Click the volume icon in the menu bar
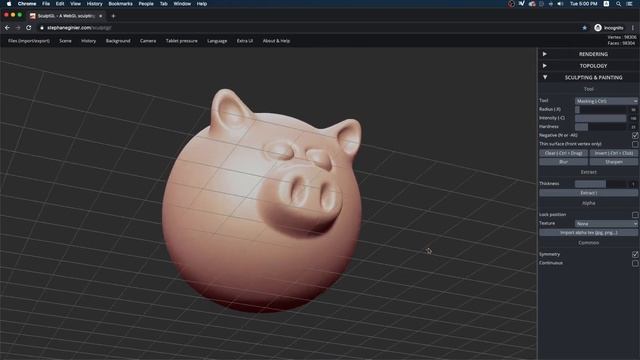The height and width of the screenshot is (360, 640). (x=560, y=4)
